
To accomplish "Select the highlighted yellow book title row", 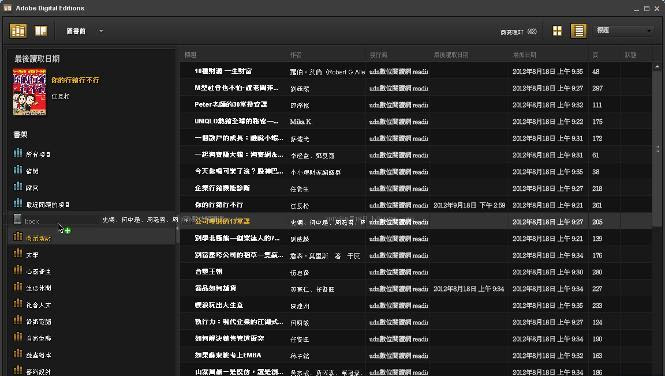I will coord(416,221).
